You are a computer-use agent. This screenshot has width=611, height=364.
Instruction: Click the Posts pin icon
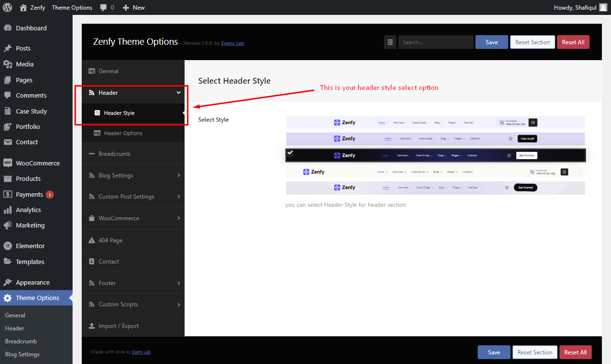point(8,48)
